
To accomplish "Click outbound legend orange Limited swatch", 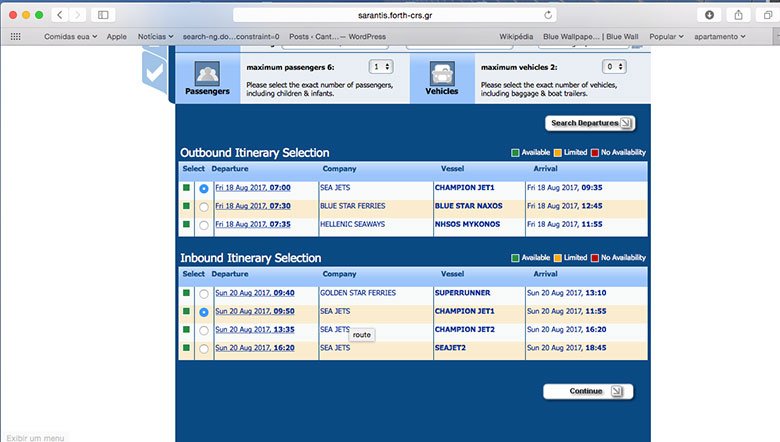I will 558,153.
